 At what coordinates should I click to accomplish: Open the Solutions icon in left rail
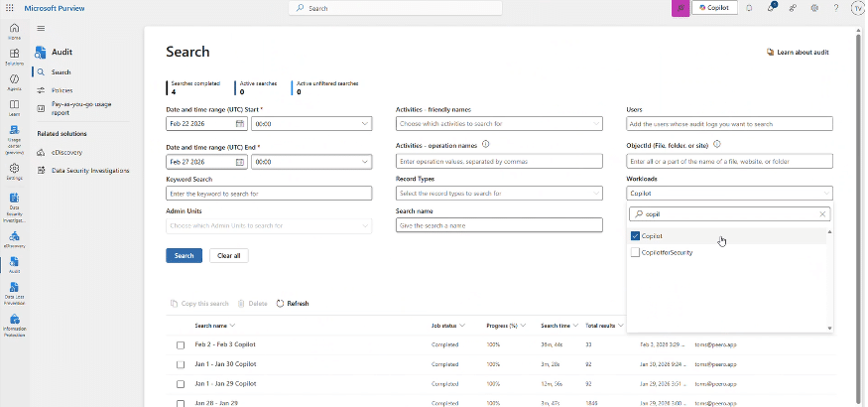(x=14, y=56)
